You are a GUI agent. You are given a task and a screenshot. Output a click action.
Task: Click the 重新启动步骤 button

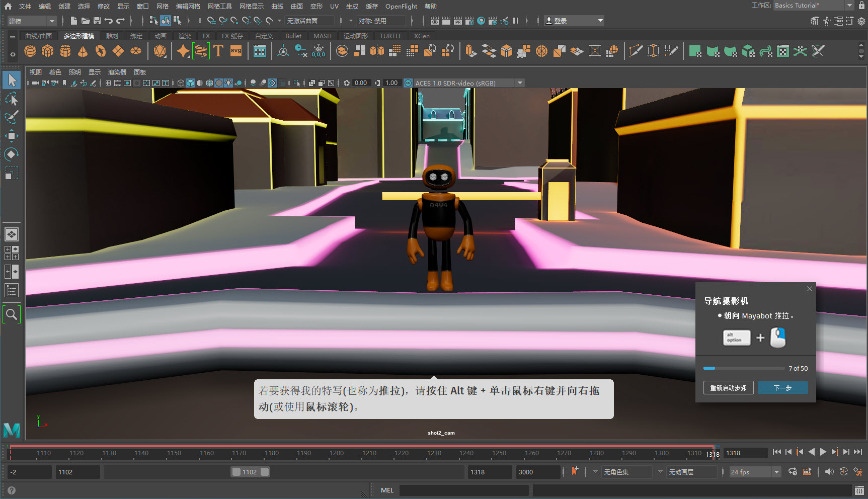click(728, 388)
